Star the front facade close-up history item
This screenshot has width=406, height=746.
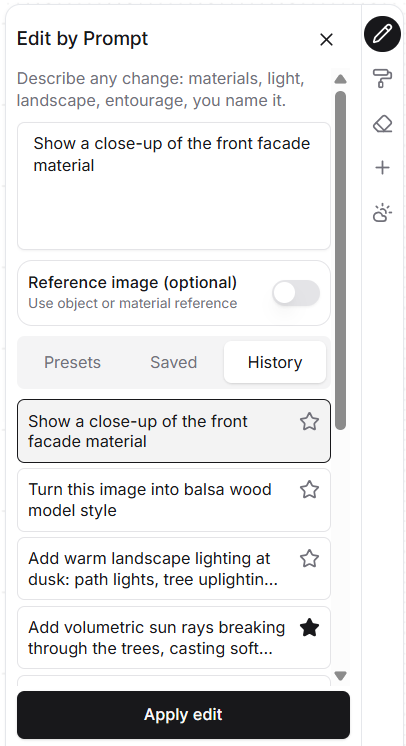309,422
